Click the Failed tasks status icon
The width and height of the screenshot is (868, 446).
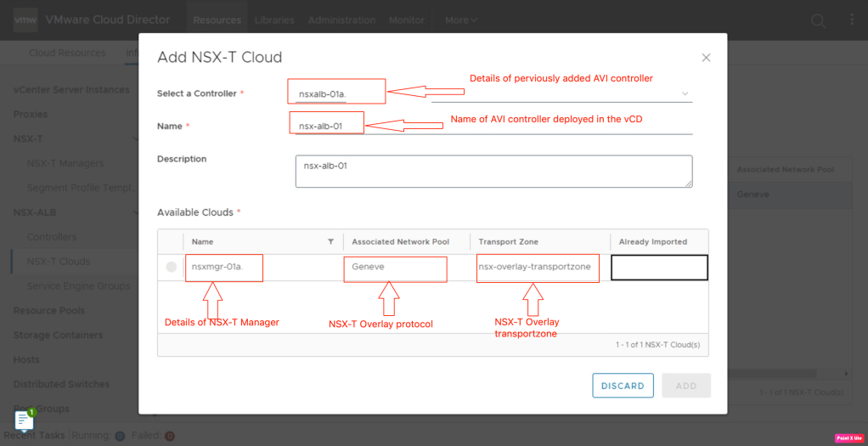(170, 436)
